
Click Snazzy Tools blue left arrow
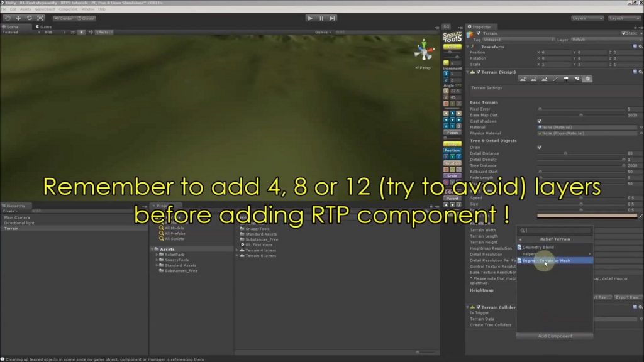coord(446,119)
